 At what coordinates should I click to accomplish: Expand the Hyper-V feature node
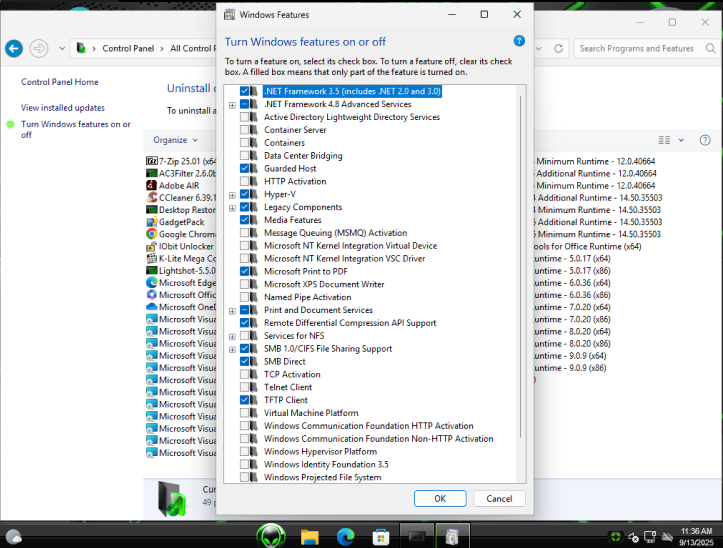coord(232,195)
